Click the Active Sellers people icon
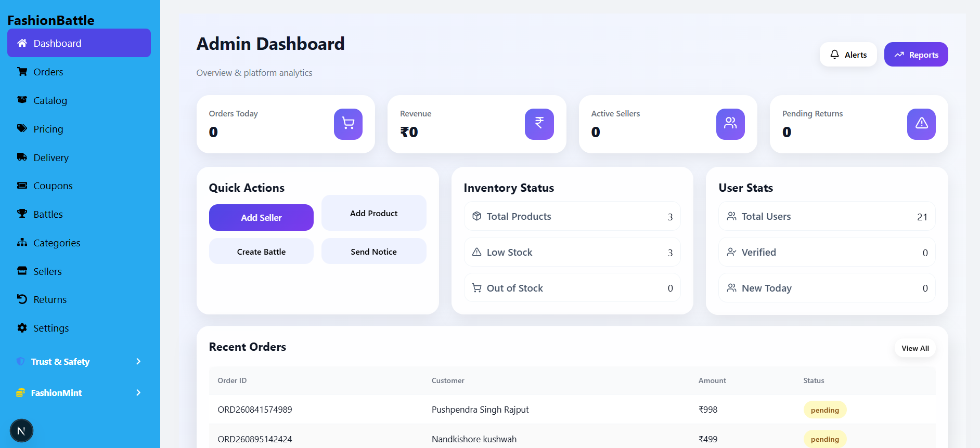Image resolution: width=980 pixels, height=448 pixels. [x=730, y=124]
